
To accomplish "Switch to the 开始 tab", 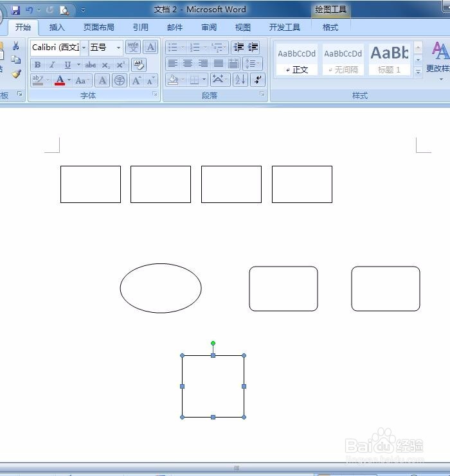I will tap(23, 28).
